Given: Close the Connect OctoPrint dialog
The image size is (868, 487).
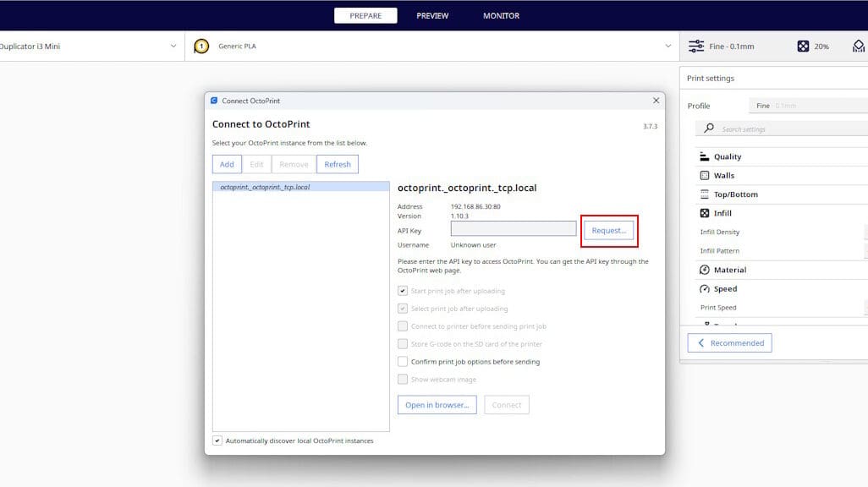Looking at the screenshot, I should click(656, 100).
